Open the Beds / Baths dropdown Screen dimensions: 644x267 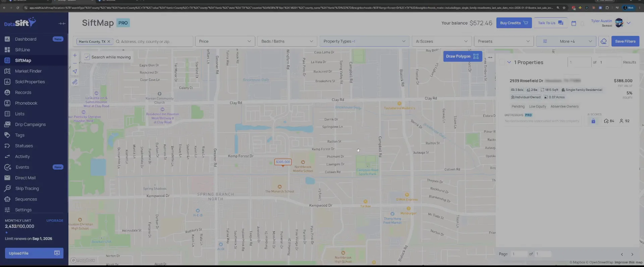(x=287, y=41)
